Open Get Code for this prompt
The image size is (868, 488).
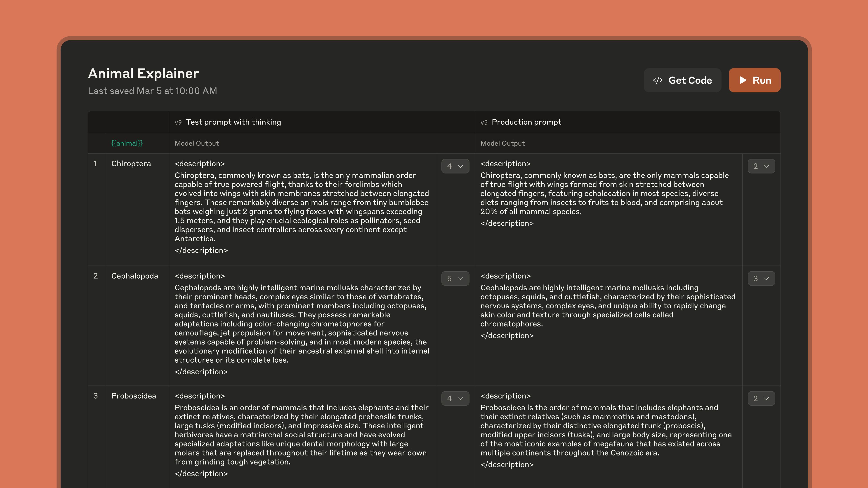click(x=682, y=80)
